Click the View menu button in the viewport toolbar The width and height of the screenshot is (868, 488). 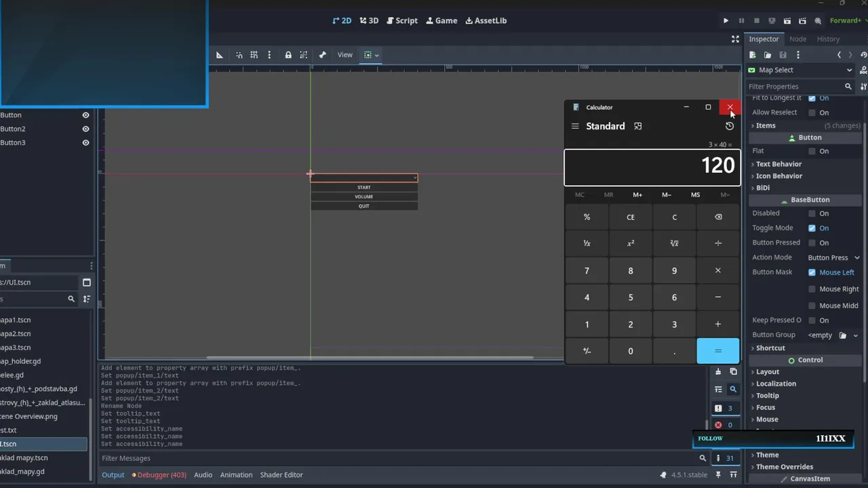tap(345, 55)
